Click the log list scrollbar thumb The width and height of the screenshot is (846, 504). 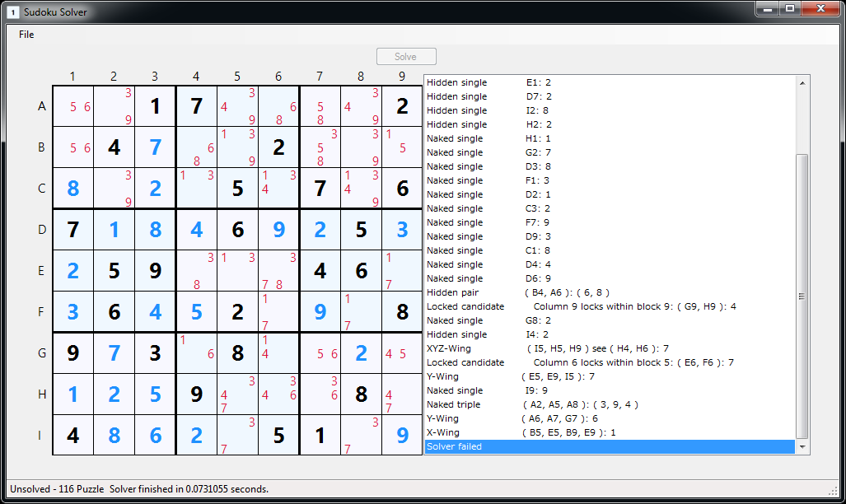pyautogui.click(x=802, y=296)
